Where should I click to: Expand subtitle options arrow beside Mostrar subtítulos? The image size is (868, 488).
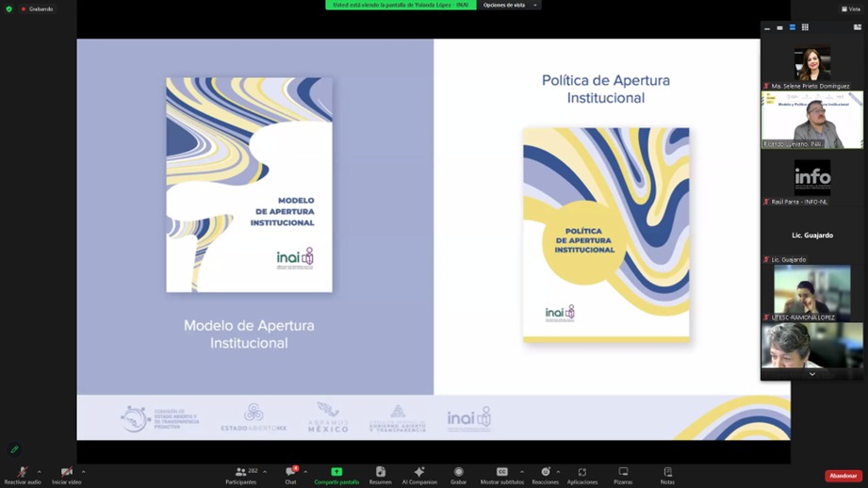521,472
